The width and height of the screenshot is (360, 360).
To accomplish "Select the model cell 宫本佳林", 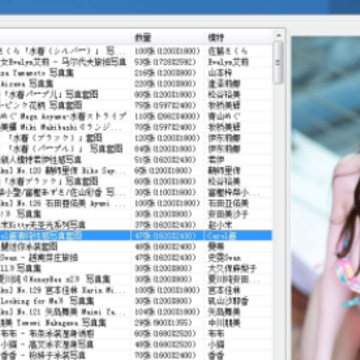I will (224, 290).
